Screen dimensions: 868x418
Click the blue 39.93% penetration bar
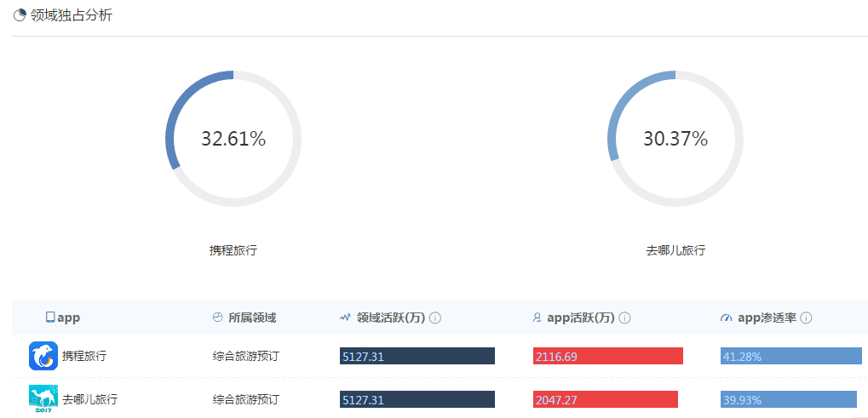click(789, 399)
